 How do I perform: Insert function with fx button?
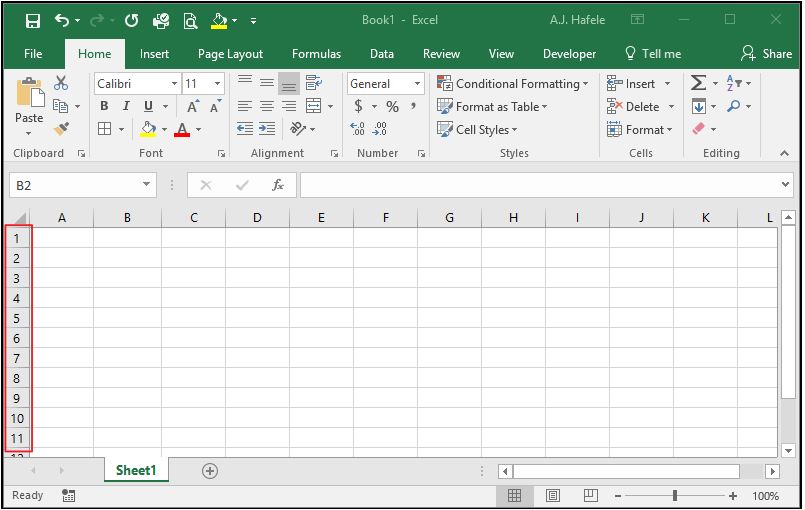(278, 185)
